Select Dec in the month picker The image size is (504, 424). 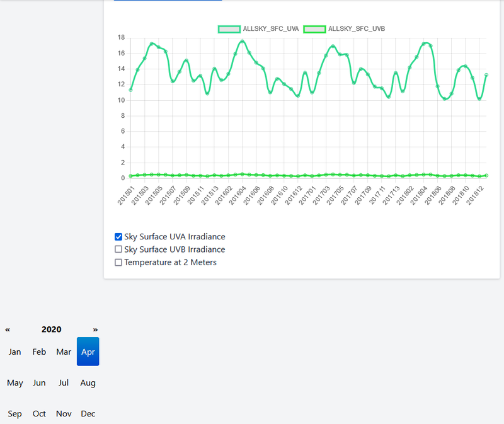[88, 413]
